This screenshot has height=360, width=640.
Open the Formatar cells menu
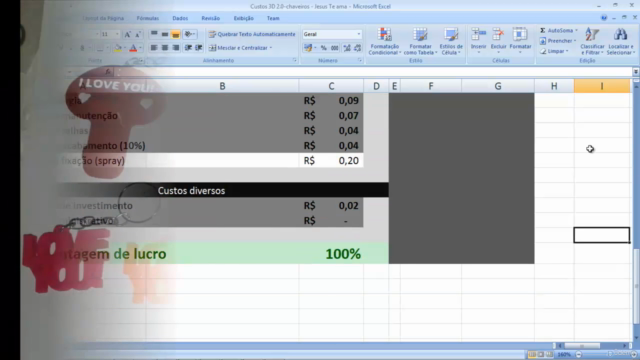point(520,40)
